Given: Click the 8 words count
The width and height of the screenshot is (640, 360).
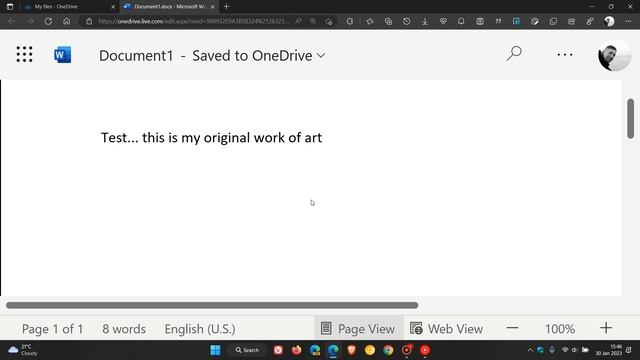Looking at the screenshot, I should [x=124, y=329].
